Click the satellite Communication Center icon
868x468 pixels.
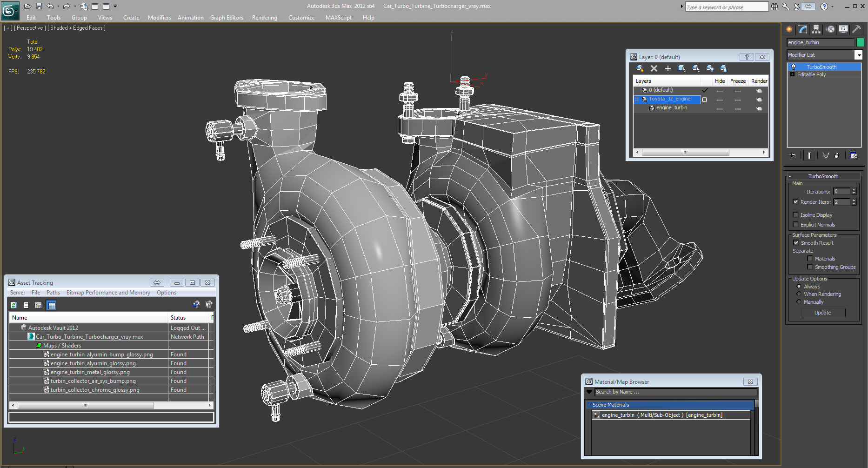click(797, 7)
